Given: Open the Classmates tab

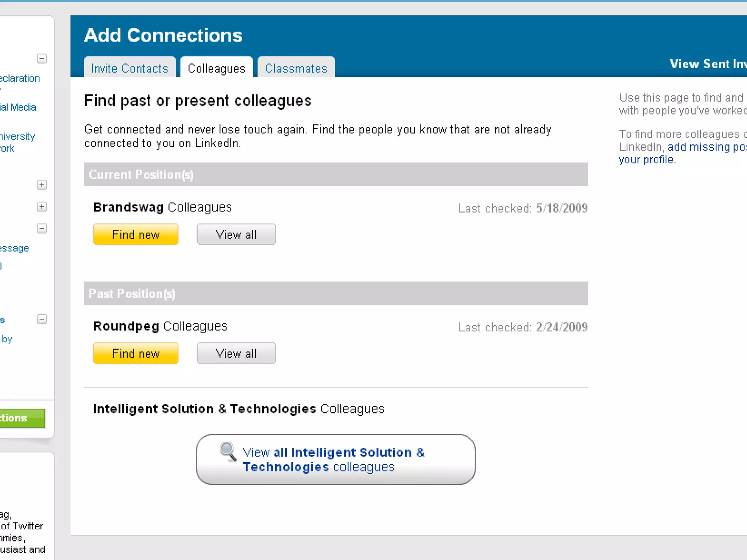Looking at the screenshot, I should [x=296, y=68].
